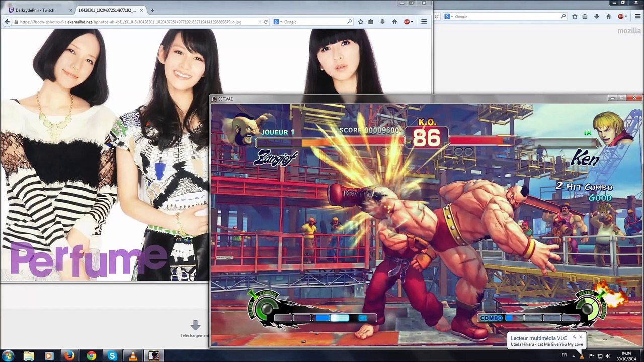644x362 pixels.
Task: Open the hamburger menu in the left Firefox window
Action: point(424,22)
